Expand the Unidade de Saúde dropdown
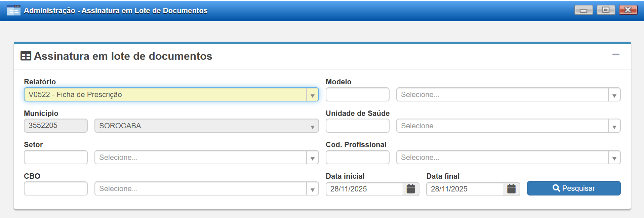The width and height of the screenshot is (644, 218). pyautogui.click(x=614, y=126)
